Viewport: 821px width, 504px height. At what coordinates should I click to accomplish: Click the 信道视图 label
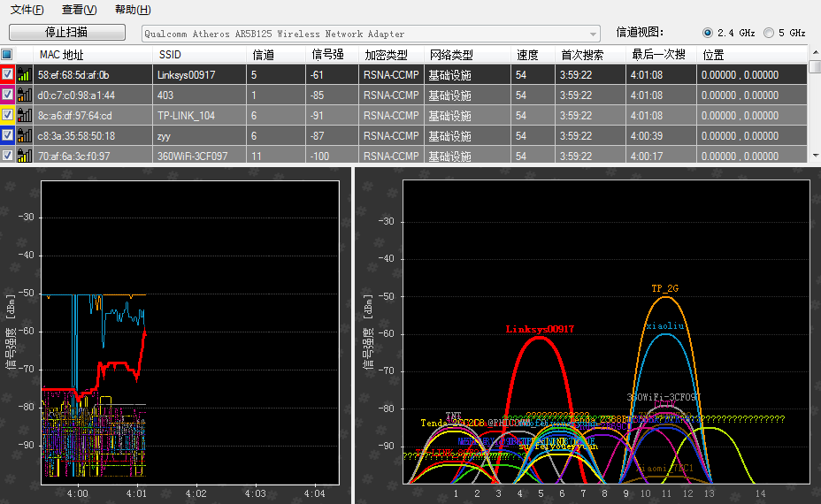[x=640, y=33]
